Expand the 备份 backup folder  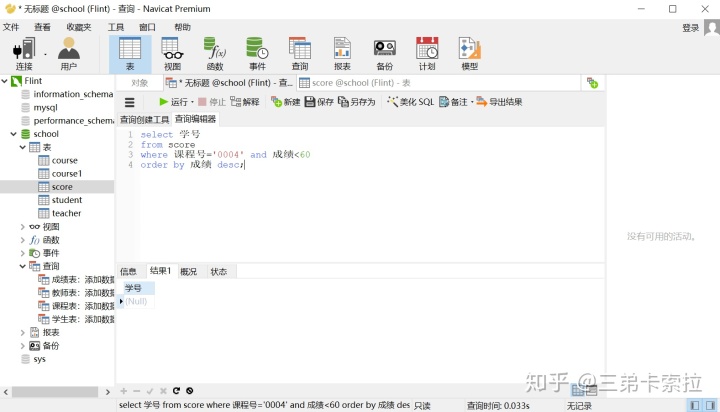pos(22,346)
